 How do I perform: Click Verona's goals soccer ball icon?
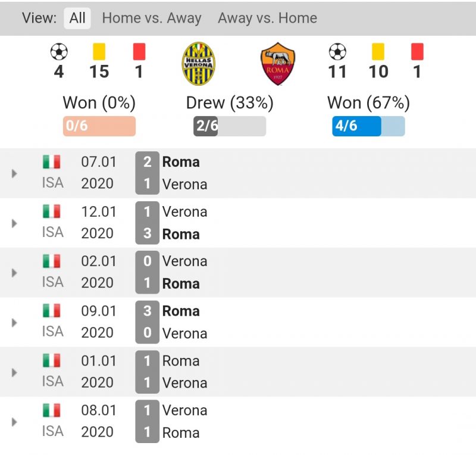pyautogui.click(x=59, y=52)
